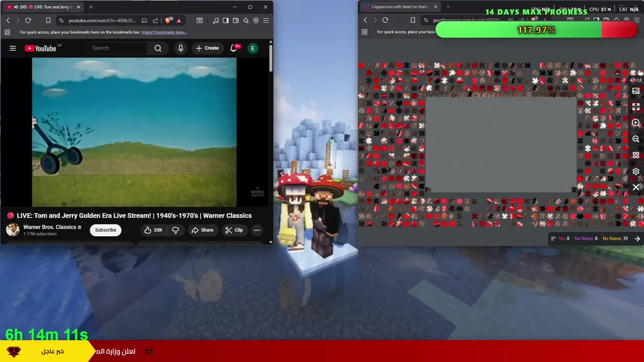Open the Brave Wallet icon
This screenshot has width=644, height=362.
point(235,21)
